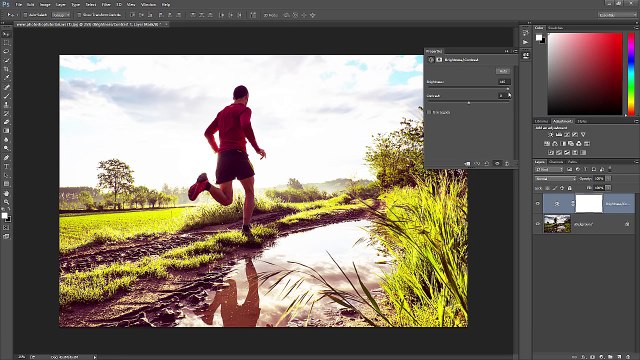Open the layer filter Kind dropdown
640x360 pixels.
click(549, 169)
